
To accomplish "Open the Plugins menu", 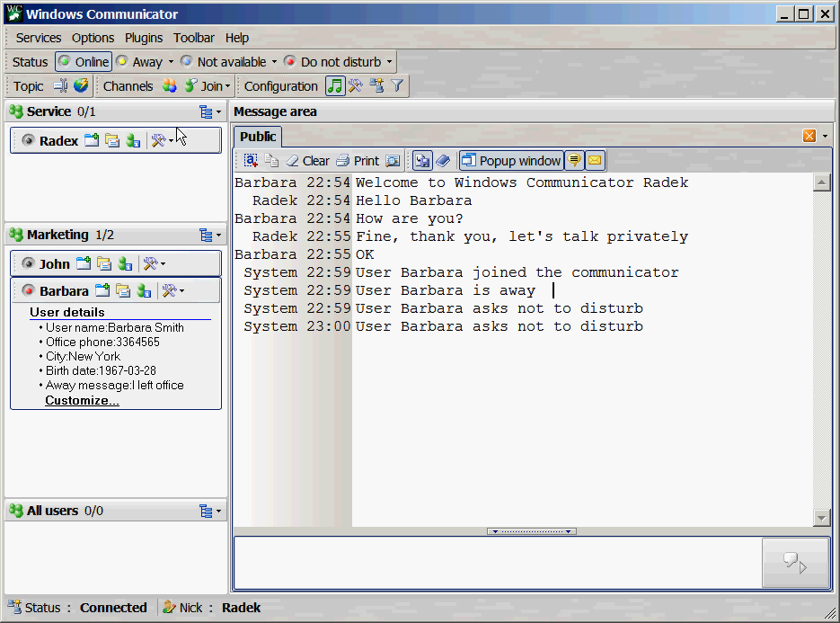I will [x=144, y=38].
